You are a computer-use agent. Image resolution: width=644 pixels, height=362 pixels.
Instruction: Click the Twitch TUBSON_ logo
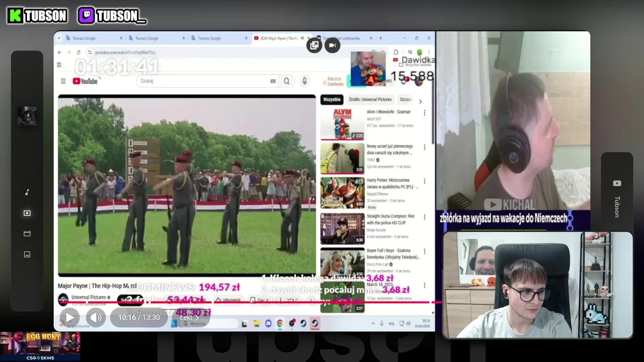pyautogui.click(x=112, y=16)
